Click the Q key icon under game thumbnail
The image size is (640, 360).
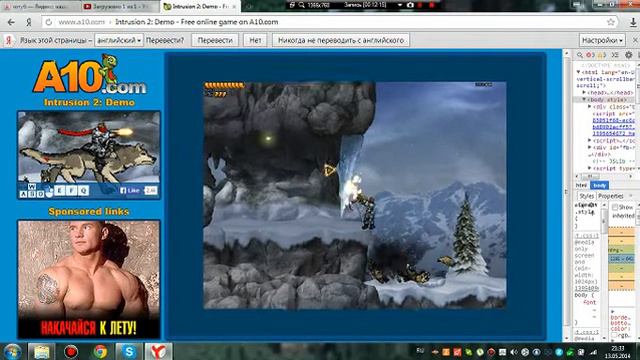pos(83,190)
